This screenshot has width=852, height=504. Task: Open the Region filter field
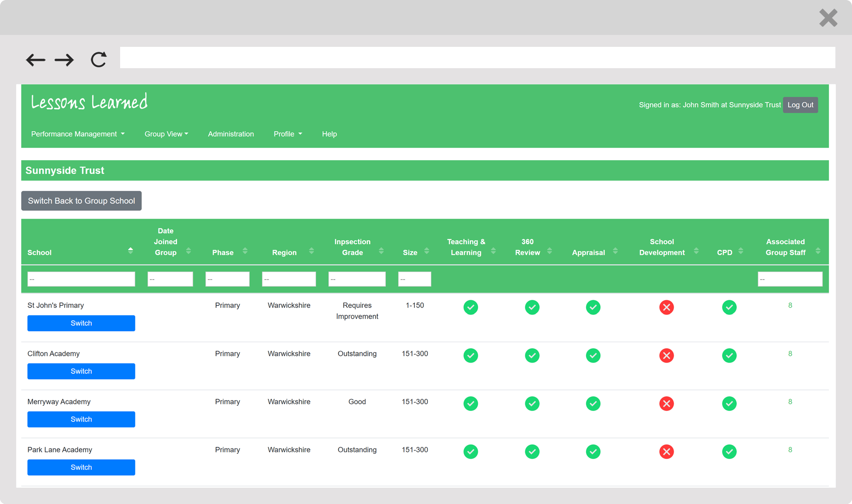(x=289, y=279)
